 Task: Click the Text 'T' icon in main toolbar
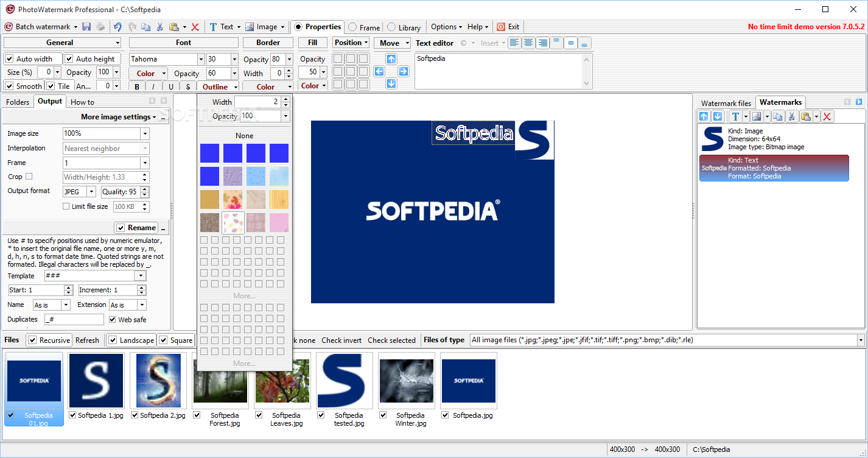tap(213, 27)
